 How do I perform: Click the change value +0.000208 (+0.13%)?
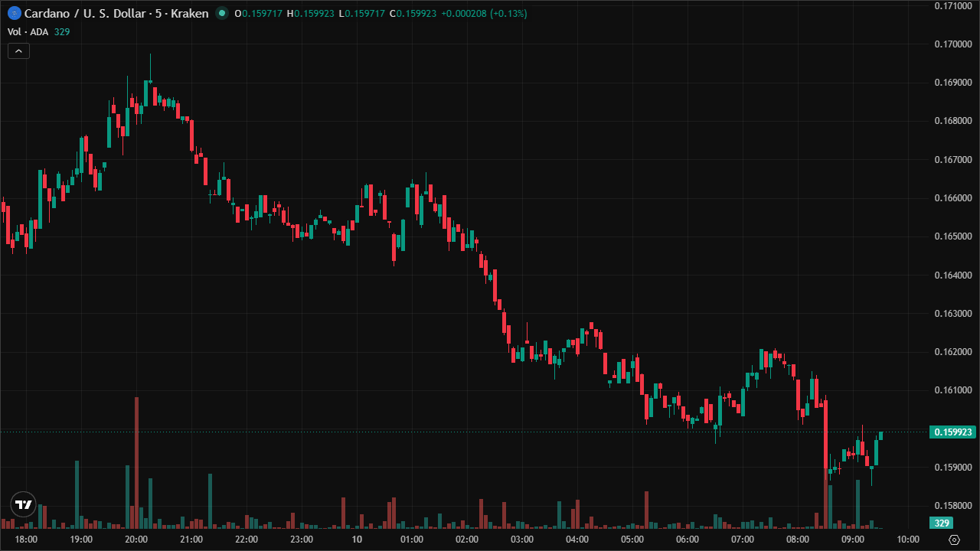click(x=484, y=14)
